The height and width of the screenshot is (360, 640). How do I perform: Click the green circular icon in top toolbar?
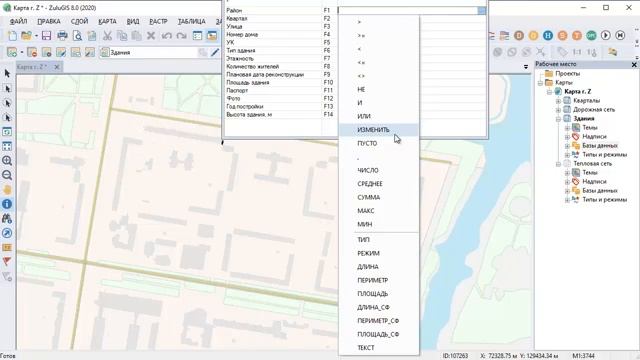(591, 36)
